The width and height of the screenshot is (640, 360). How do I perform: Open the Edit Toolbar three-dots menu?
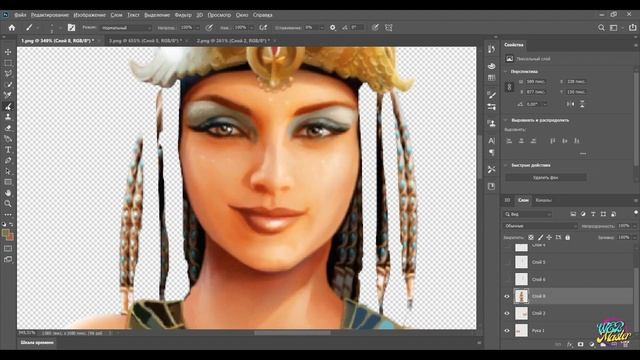tap(8, 215)
